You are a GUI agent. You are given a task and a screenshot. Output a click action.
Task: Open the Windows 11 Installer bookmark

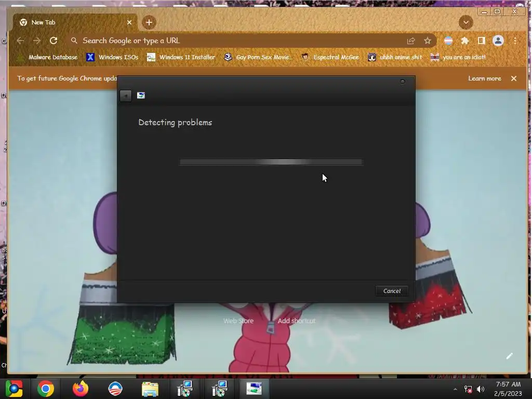pos(181,57)
